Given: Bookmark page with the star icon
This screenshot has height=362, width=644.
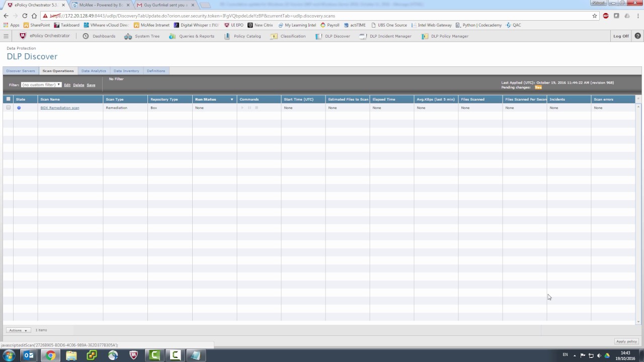Looking at the screenshot, I should [x=595, y=16].
